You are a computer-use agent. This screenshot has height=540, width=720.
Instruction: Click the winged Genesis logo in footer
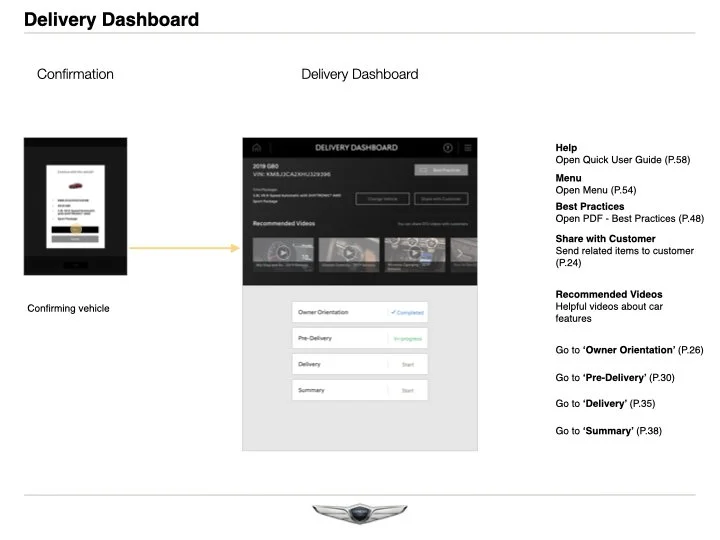[360, 513]
